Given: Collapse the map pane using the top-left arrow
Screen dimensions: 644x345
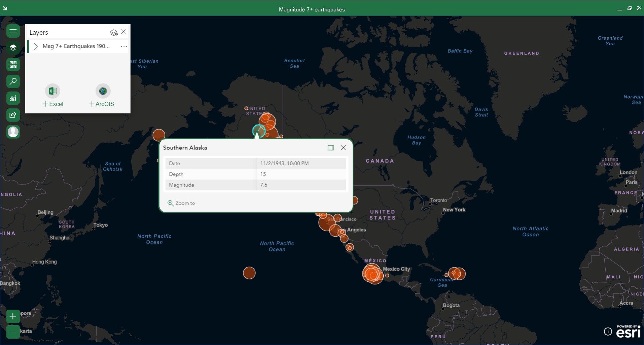Looking at the screenshot, I should [x=5, y=8].
